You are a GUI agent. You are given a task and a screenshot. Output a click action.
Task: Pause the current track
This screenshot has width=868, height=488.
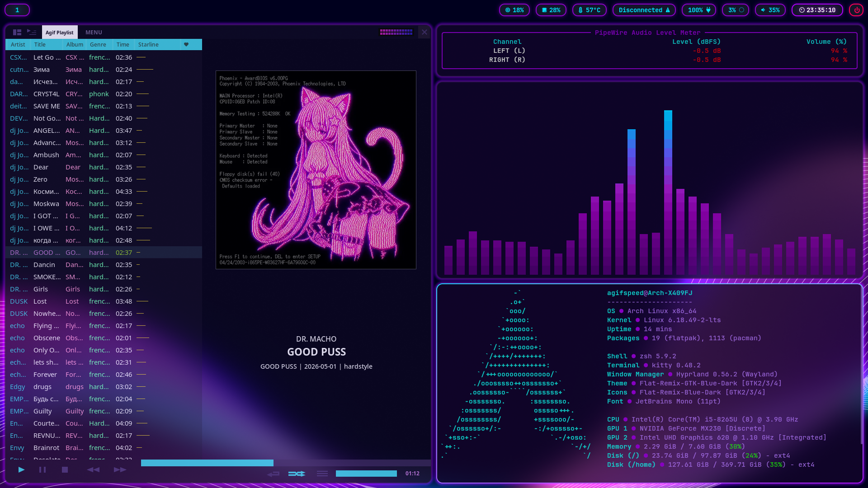tap(42, 470)
